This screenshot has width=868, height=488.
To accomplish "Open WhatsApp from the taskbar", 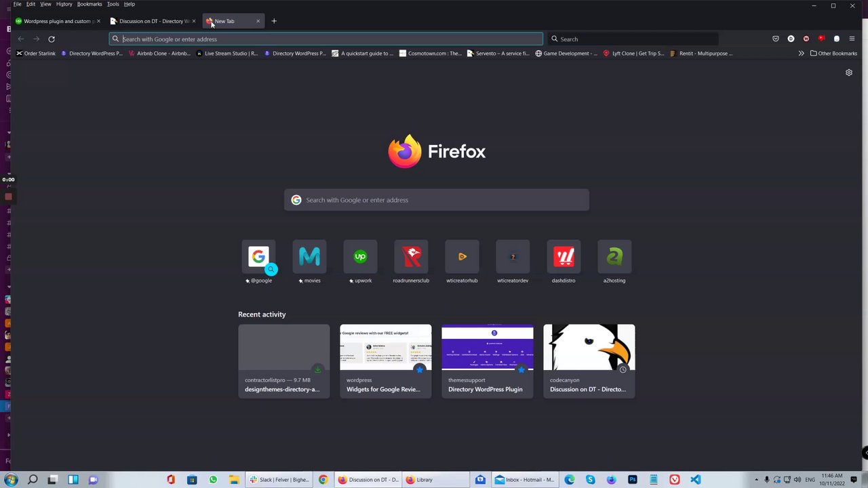I will (x=213, y=479).
